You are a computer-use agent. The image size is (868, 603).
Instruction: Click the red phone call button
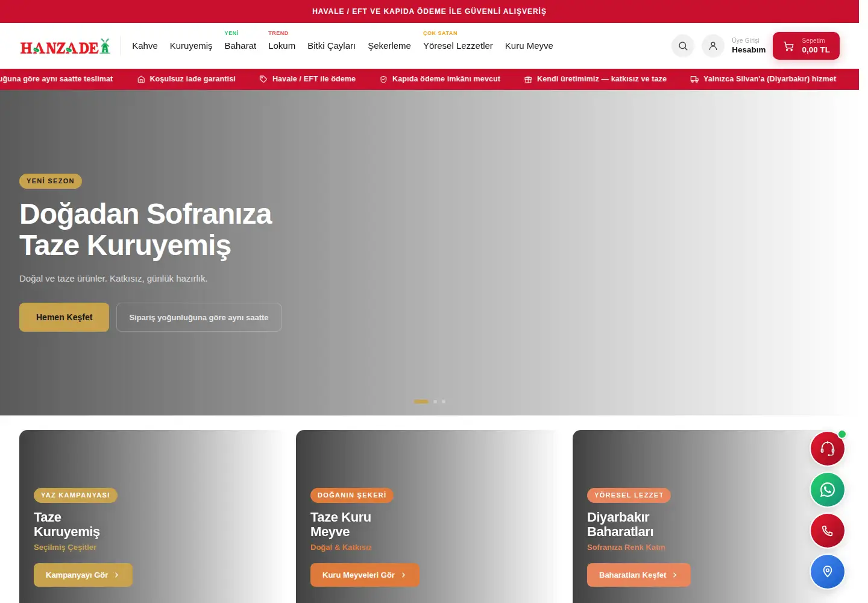(x=828, y=531)
